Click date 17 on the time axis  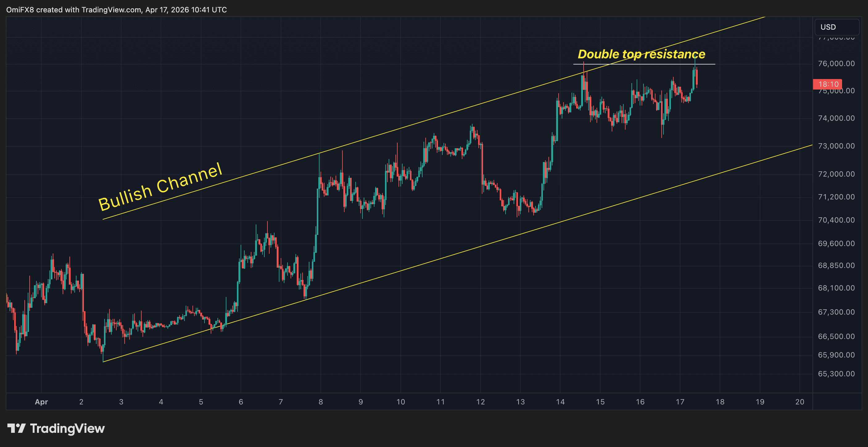click(680, 402)
